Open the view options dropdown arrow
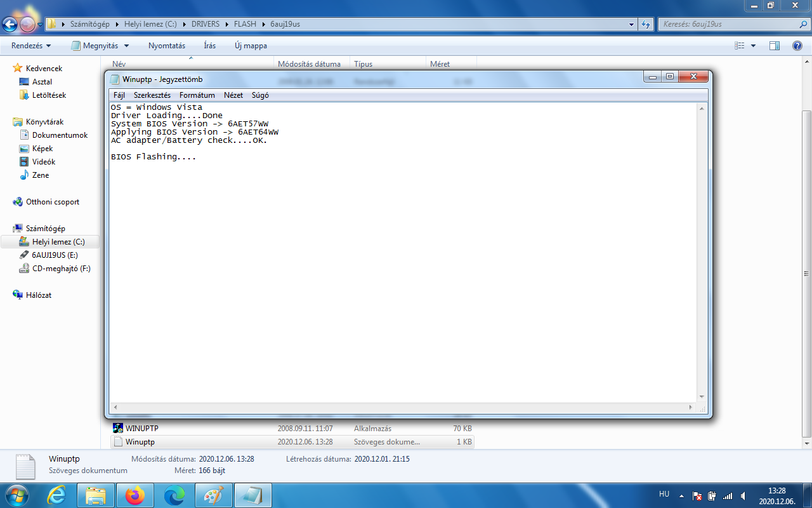This screenshot has height=508, width=812. click(753, 46)
